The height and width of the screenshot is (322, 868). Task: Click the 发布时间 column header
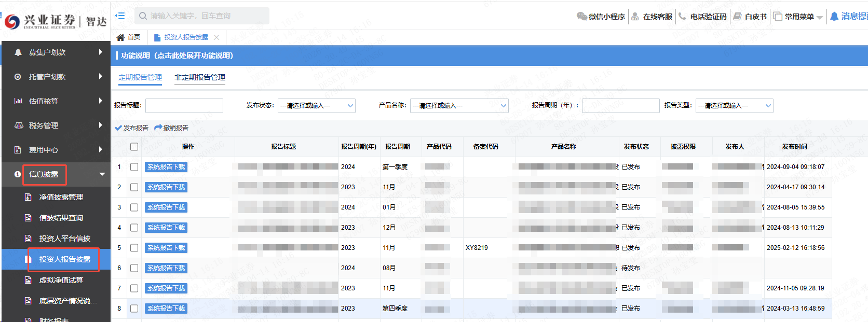click(794, 147)
